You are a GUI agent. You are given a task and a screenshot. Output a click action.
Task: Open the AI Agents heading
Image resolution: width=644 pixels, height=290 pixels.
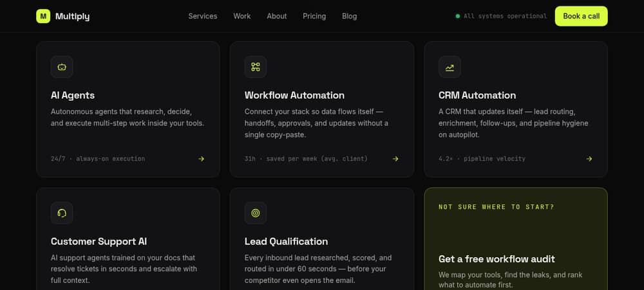[x=73, y=95]
